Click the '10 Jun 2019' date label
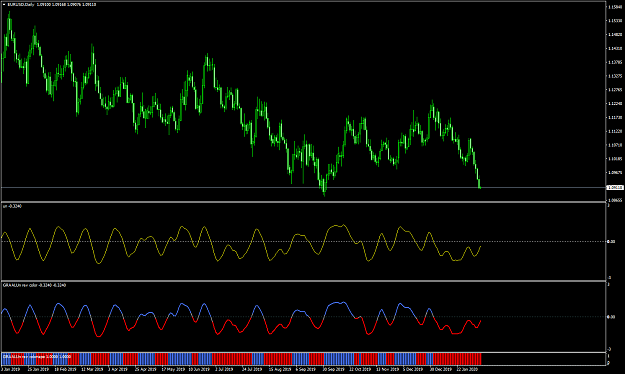Viewport: 625px width, 374px height. (x=199, y=369)
